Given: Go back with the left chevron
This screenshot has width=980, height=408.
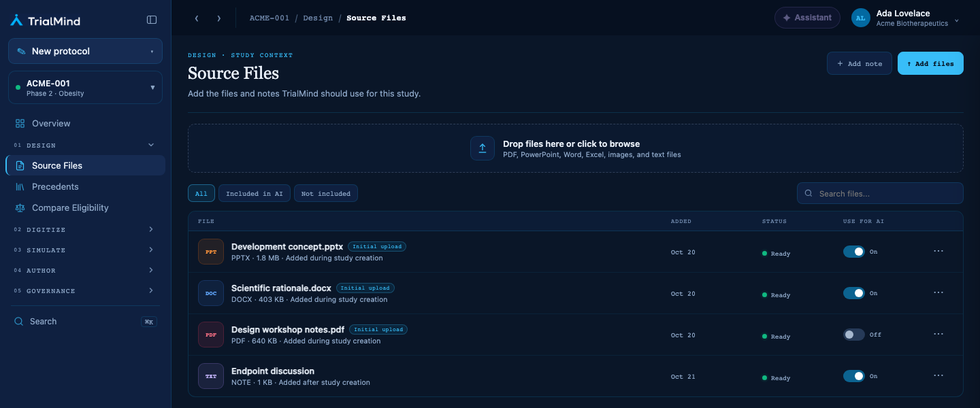Looking at the screenshot, I should (197, 18).
